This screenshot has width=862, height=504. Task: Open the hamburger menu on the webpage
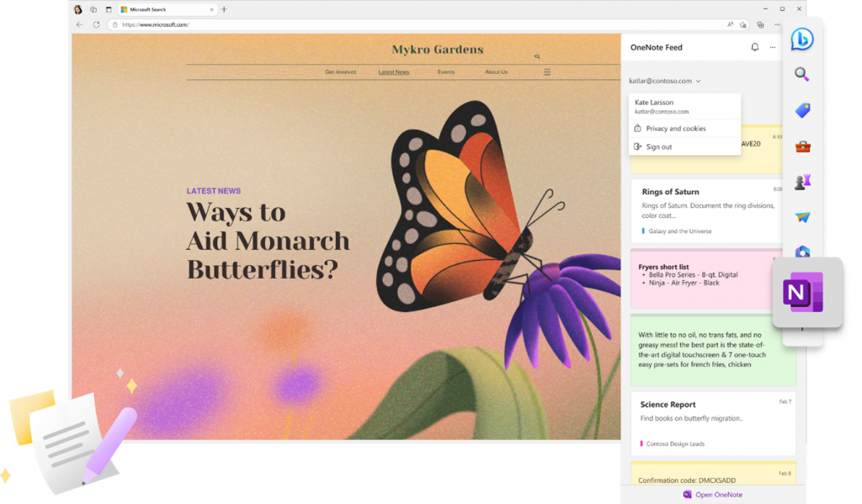(547, 72)
